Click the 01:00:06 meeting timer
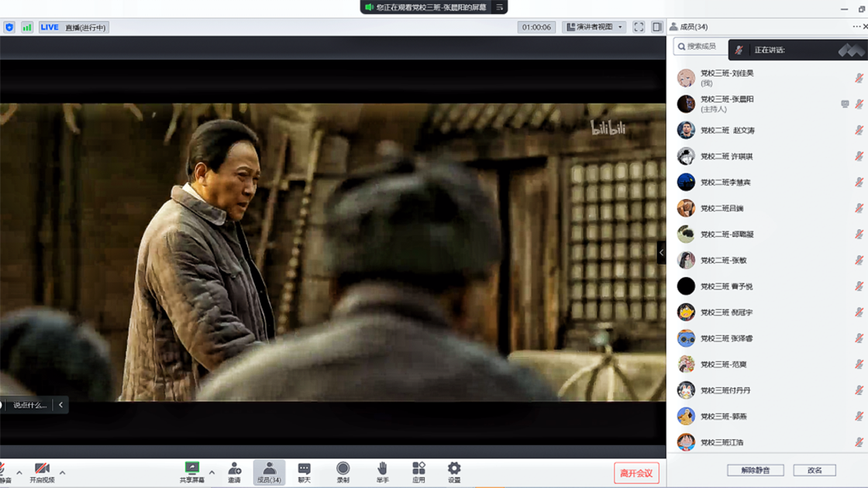Image resolution: width=868 pixels, height=488 pixels. [536, 26]
